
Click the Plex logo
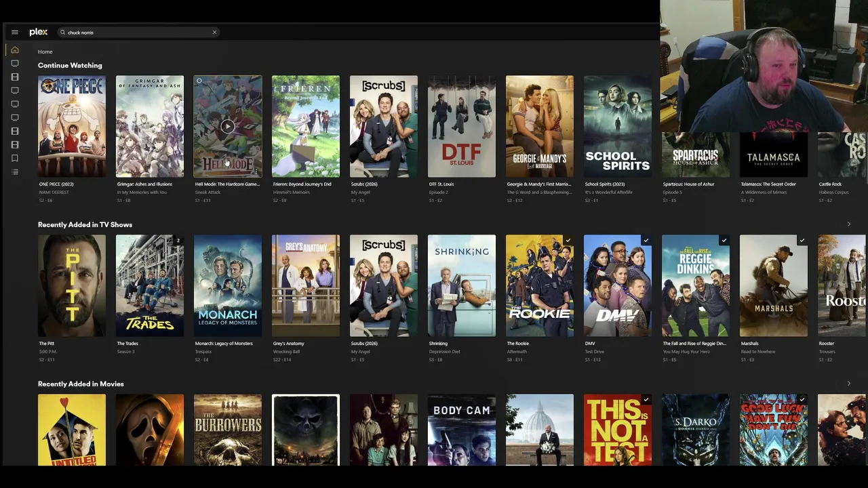pos(38,32)
